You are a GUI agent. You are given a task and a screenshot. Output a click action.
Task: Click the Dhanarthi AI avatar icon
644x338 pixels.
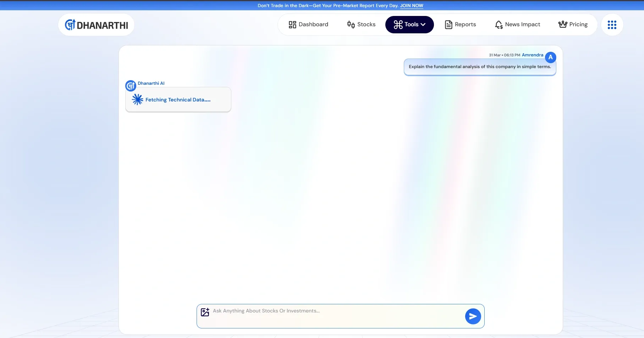coord(131,86)
